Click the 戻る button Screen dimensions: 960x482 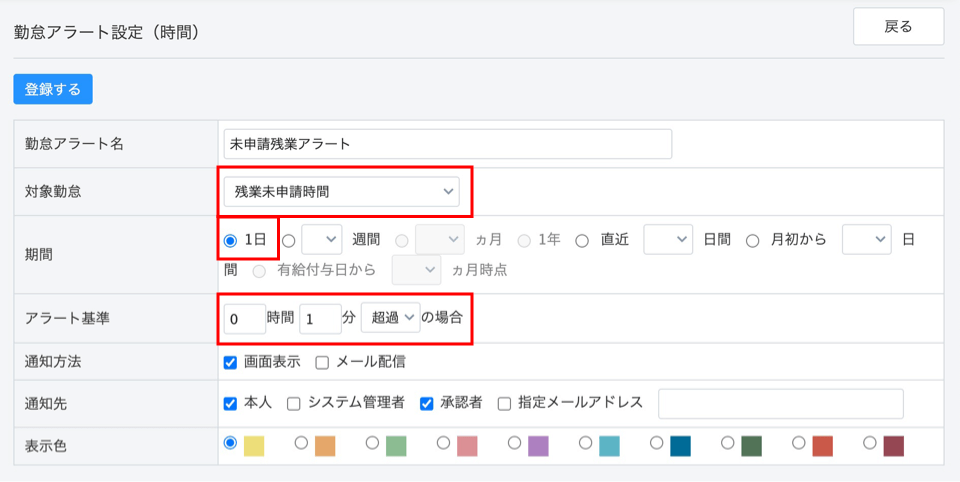click(898, 27)
